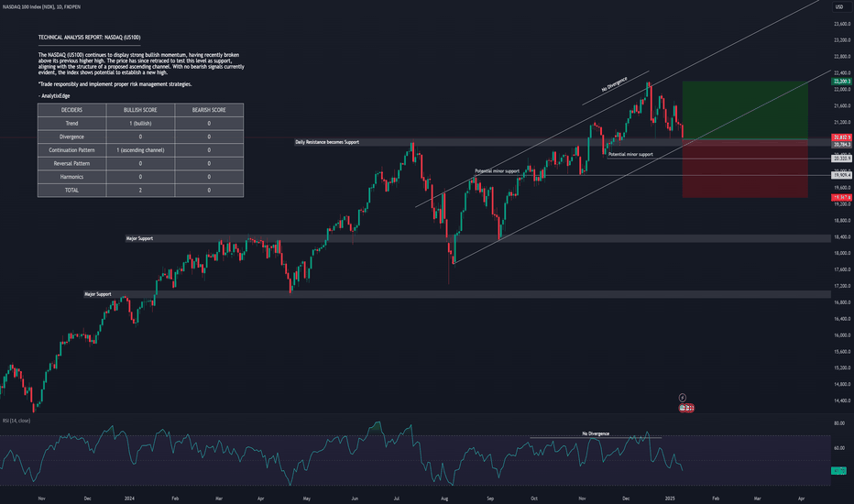The width and height of the screenshot is (854, 504).
Task: Select the Major Support label on 18,400 zone
Action: tap(139, 238)
